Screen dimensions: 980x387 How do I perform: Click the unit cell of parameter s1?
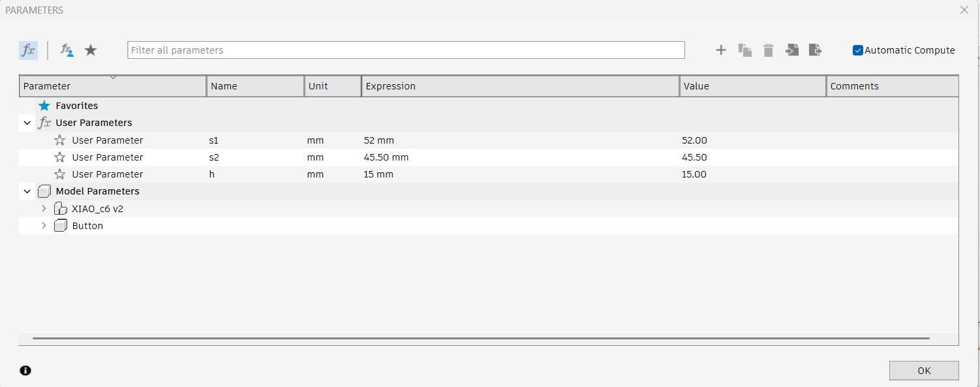point(315,140)
